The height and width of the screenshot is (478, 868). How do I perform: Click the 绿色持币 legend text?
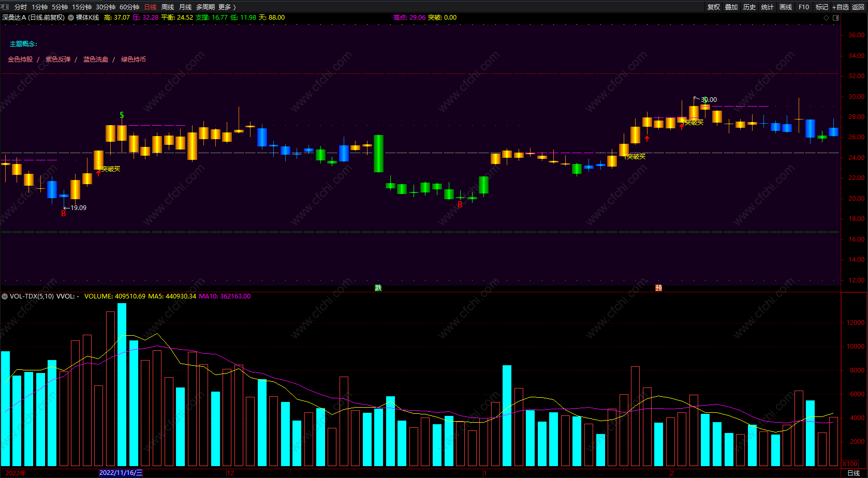pyautogui.click(x=134, y=59)
